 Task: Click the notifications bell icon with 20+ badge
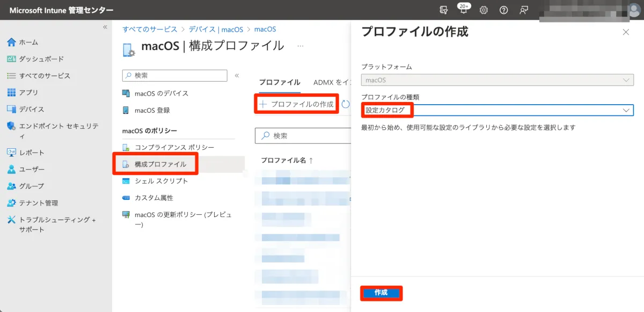pos(463,10)
